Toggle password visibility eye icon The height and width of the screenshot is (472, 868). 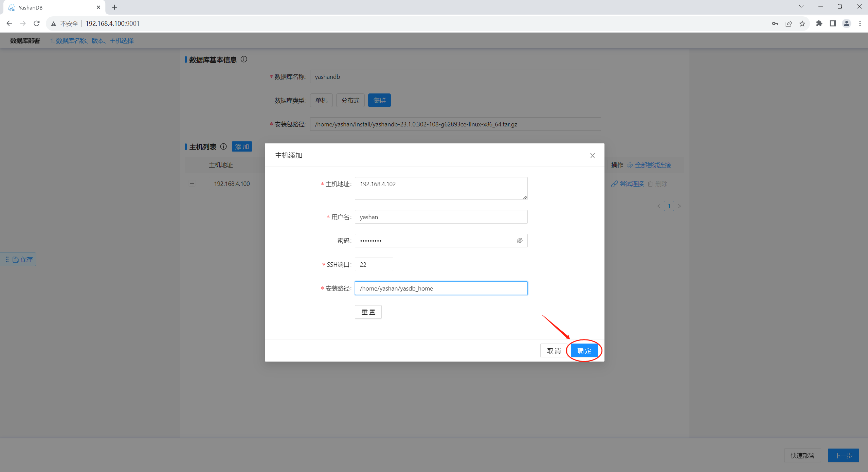coord(520,241)
